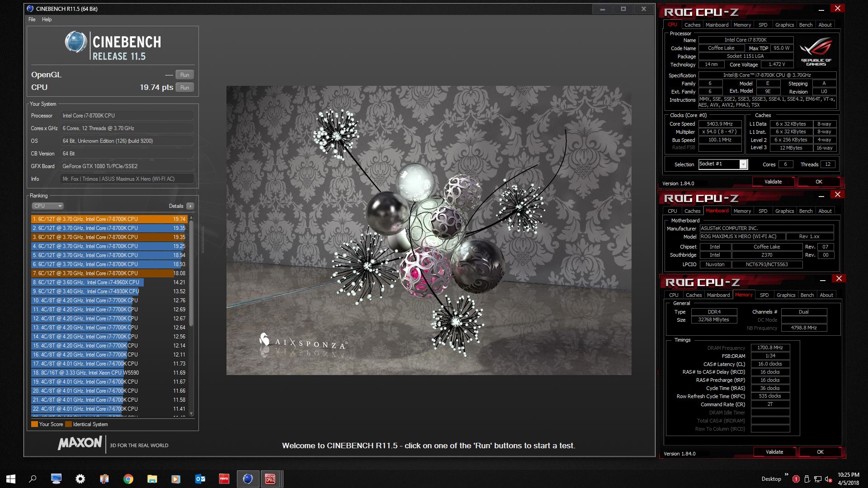Expand the Desktop toolbar chevron
This screenshot has width=868, height=488.
coord(787,474)
